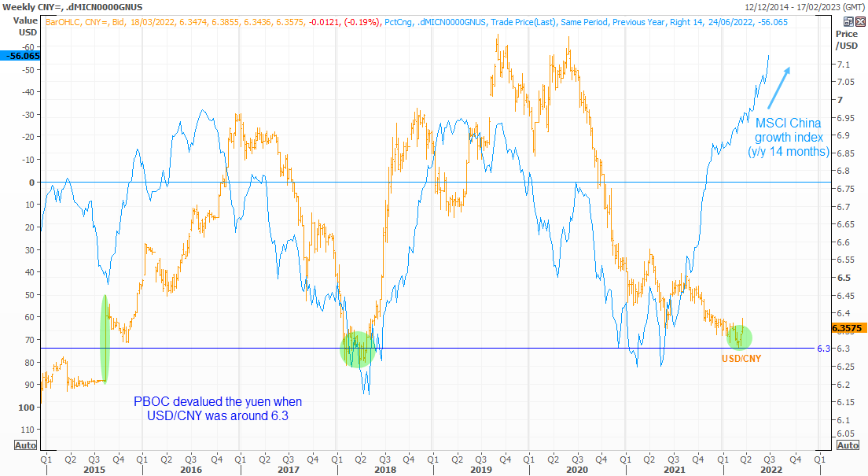Click the Price /USD right axis heading

pos(847,41)
